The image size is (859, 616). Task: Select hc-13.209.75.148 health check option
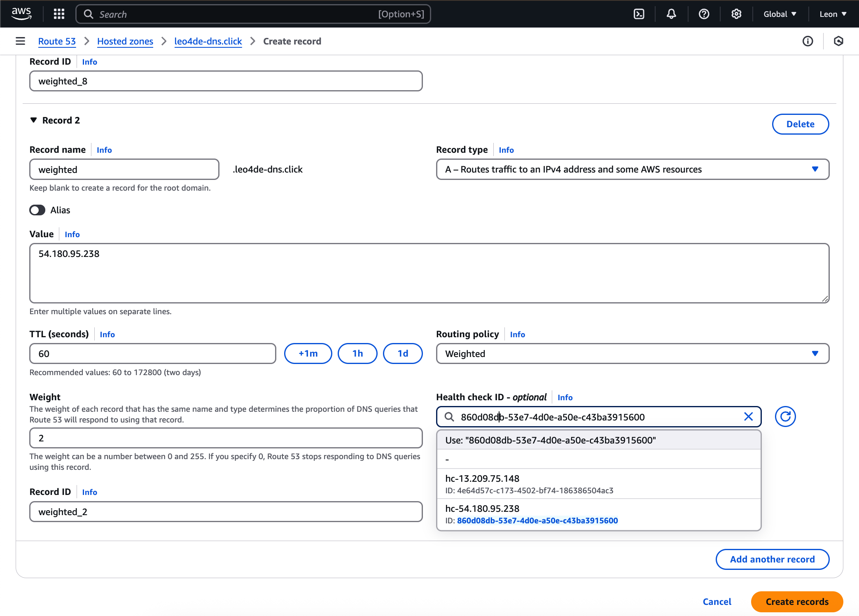(x=598, y=484)
